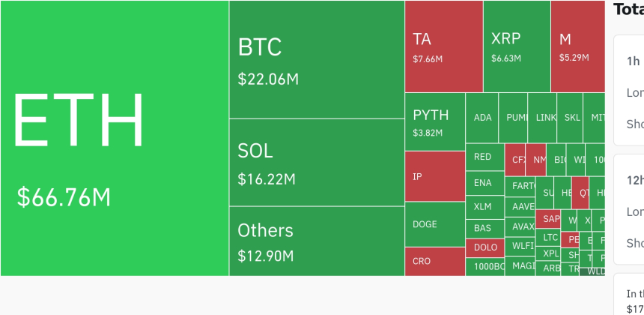Click the ETH $66.76M heatmap tile
Image resolution: width=644 pixels, height=315 pixels.
(x=115, y=138)
